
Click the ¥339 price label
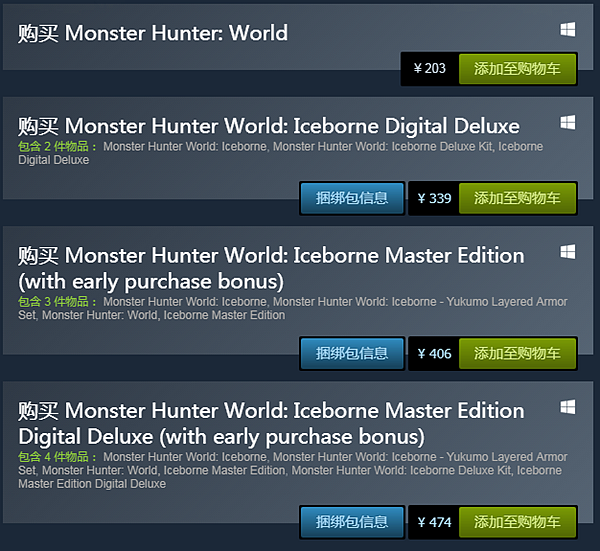434,198
